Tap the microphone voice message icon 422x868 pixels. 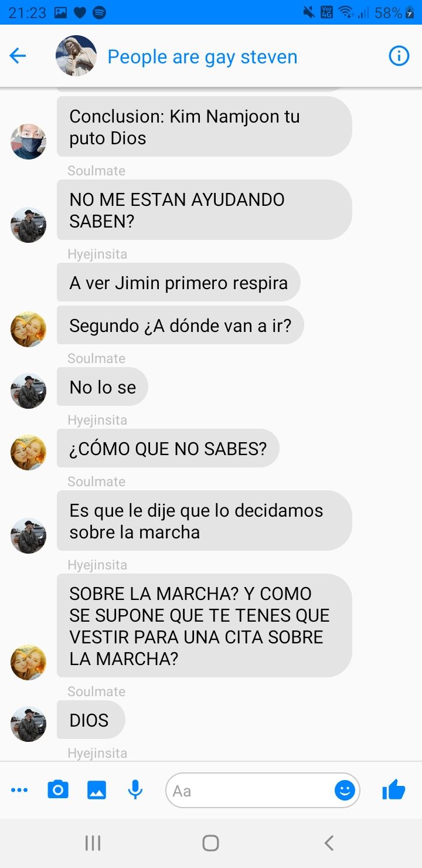click(135, 790)
